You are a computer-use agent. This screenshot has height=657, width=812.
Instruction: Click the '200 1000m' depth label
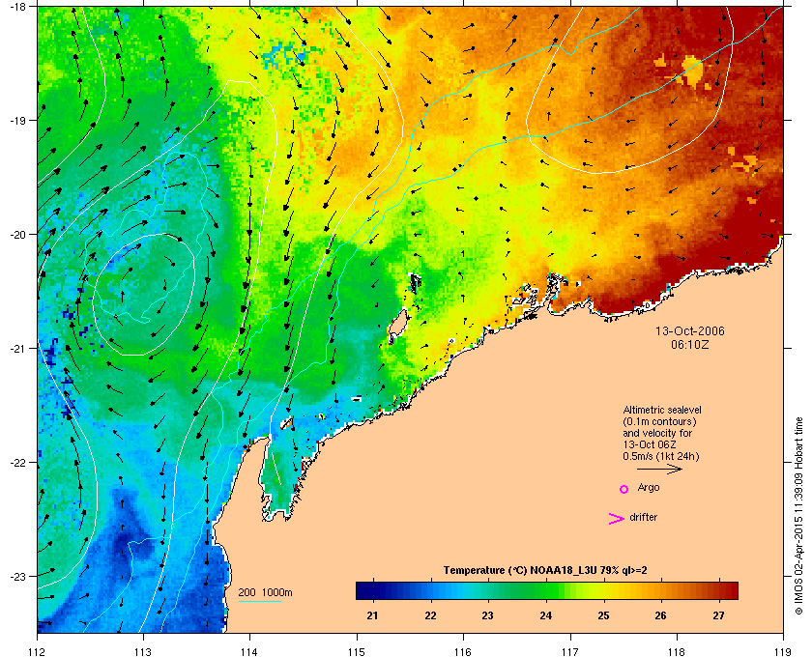(265, 593)
